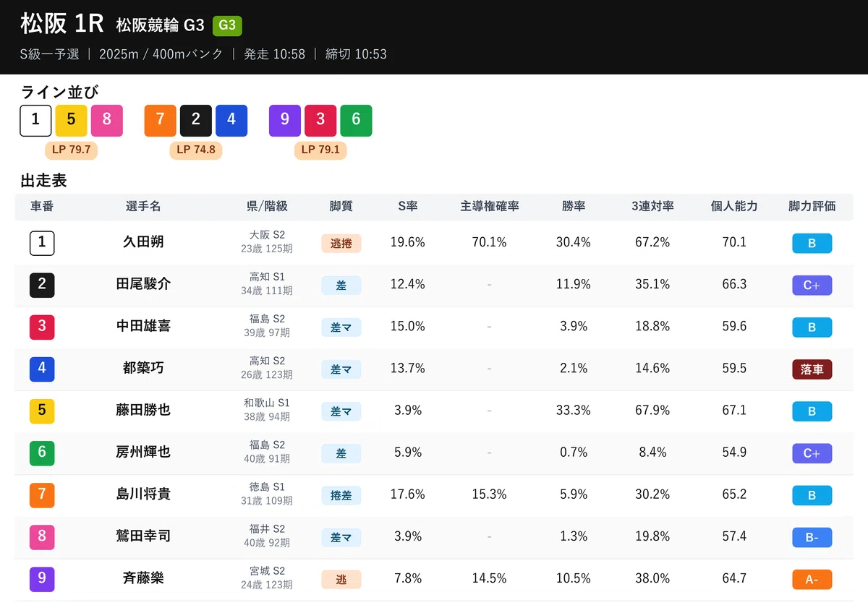Click white number 1 badge in ライン並び
This screenshot has width=868, height=613.
click(x=35, y=121)
